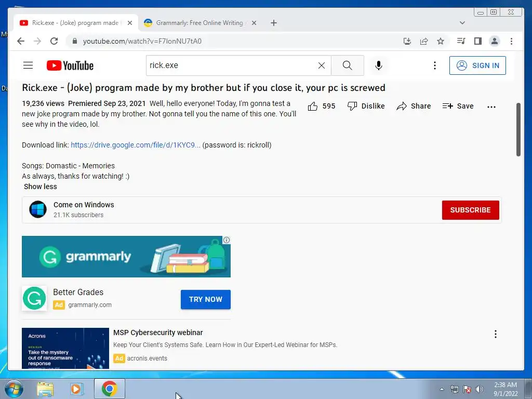Switch to the Rick.exe YouTube tab
Screen dimensions: 532x399
tap(75, 23)
